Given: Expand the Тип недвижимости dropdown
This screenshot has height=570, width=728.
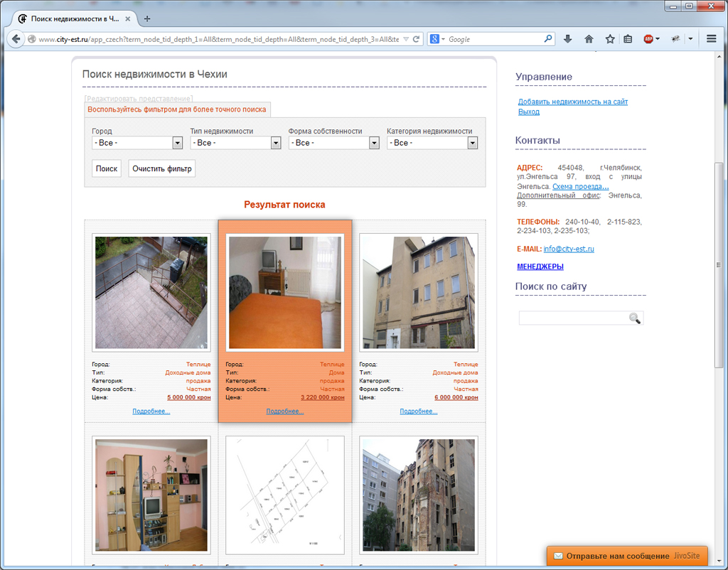Looking at the screenshot, I should [235, 143].
